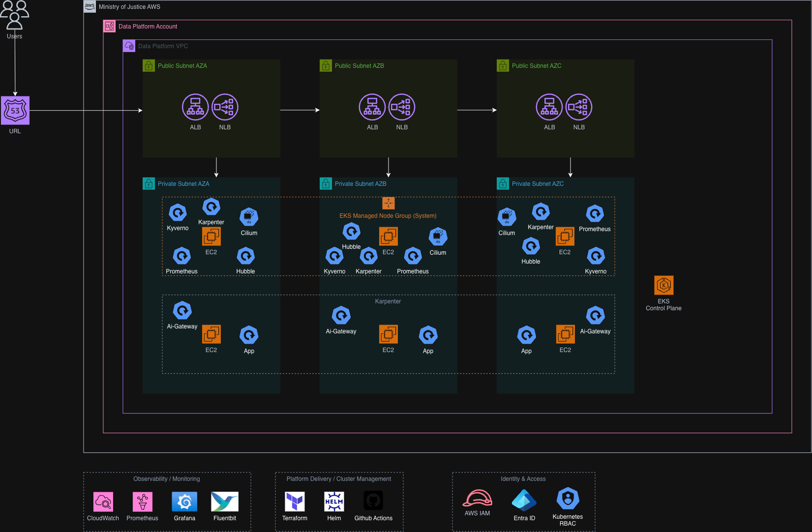Select the Karpenter icon in Private Subnet AZC
This screenshot has width=812, height=532.
coord(541,212)
